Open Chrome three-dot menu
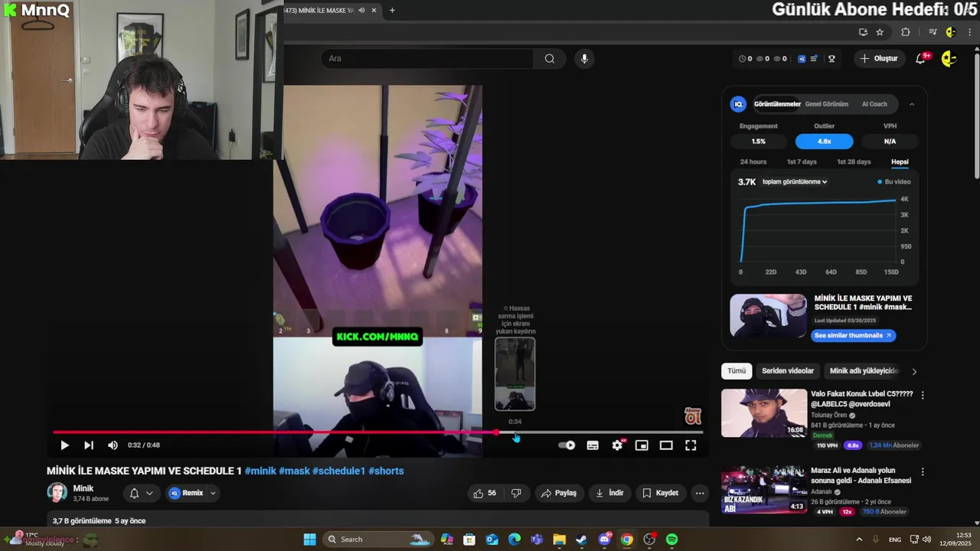The image size is (980, 551). coord(970,32)
